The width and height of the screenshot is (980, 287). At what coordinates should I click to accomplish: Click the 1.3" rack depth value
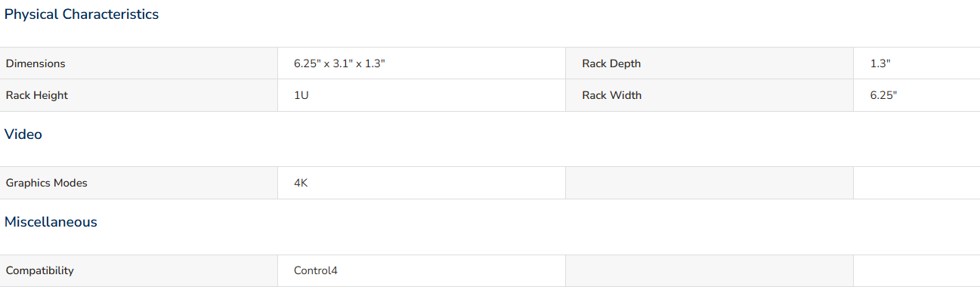(x=880, y=63)
